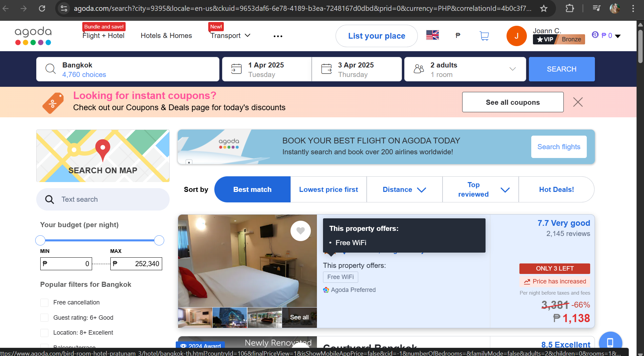Click the Agoda logo

pyautogui.click(x=33, y=36)
